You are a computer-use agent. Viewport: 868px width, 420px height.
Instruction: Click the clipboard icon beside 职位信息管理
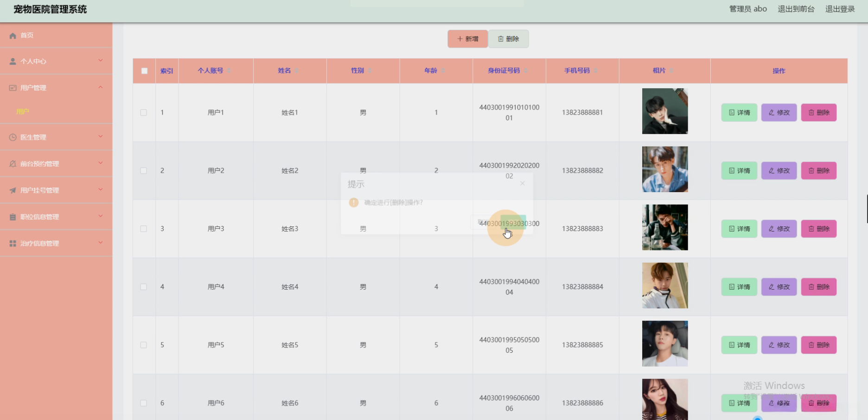(x=13, y=217)
